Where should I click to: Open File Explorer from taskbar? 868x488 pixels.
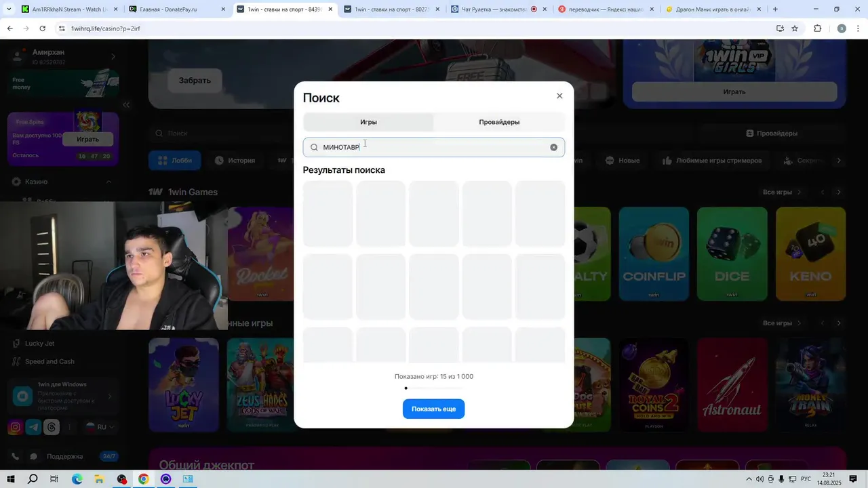click(x=99, y=479)
